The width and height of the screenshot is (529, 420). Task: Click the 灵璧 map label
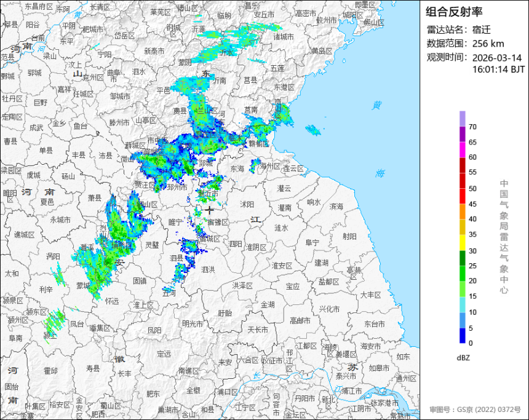(152, 245)
